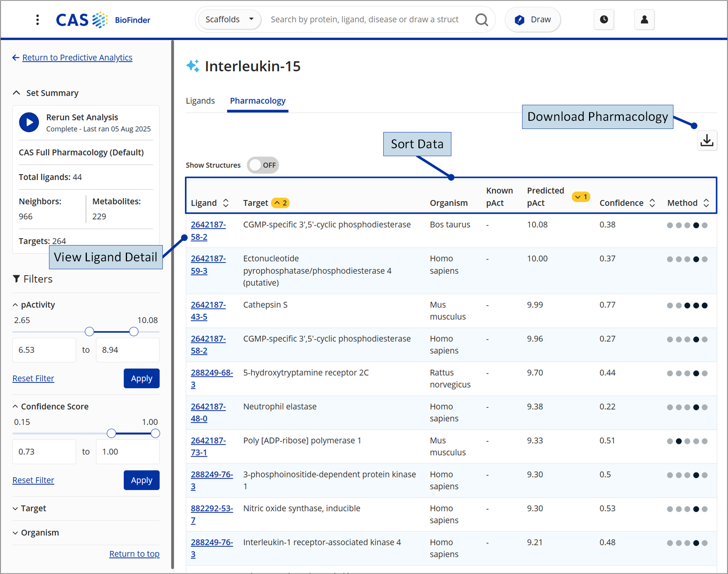Expand the Organism filter section

click(15, 533)
